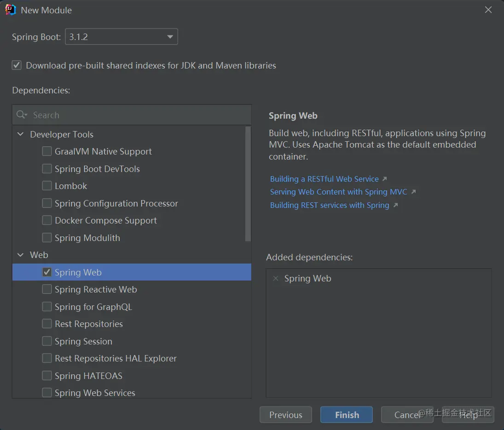Select the Web category label
The image size is (504, 430).
[39, 255]
